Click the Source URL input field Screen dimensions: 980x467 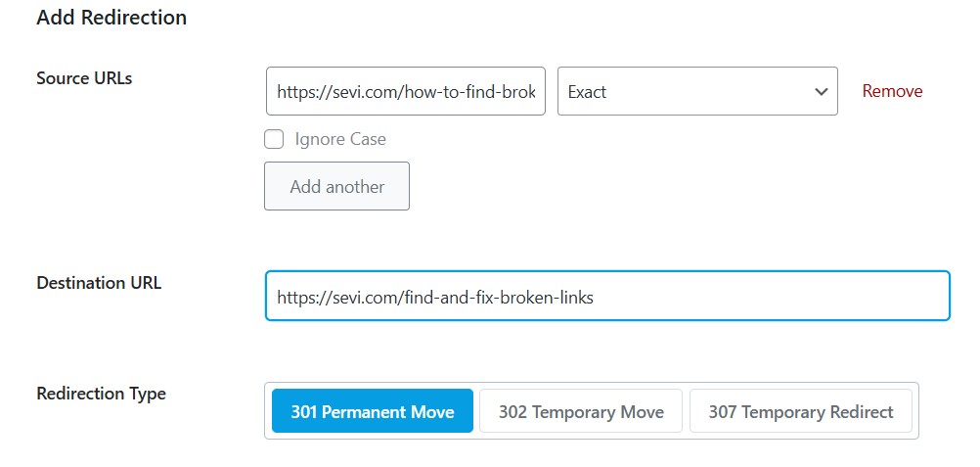[x=405, y=91]
